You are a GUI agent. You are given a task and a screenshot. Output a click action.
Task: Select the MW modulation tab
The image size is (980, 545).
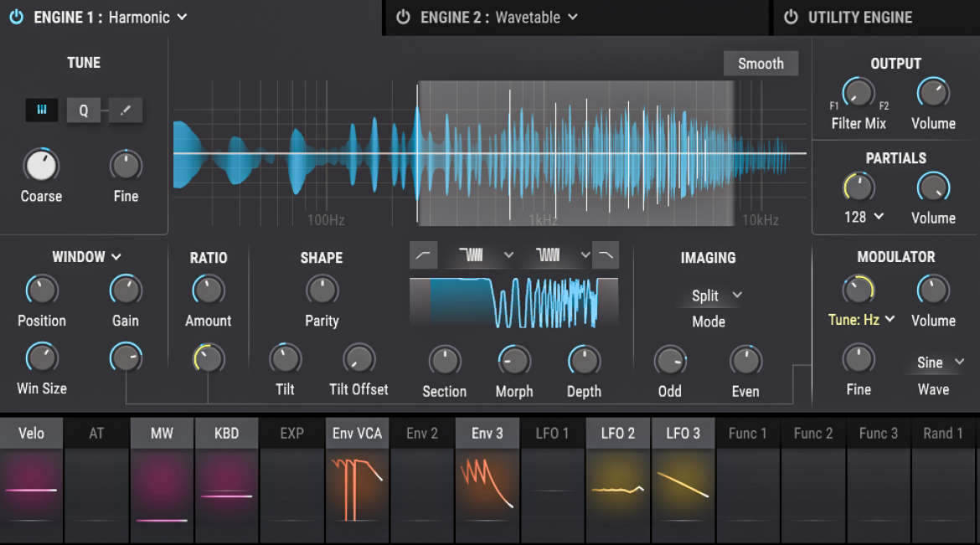(162, 433)
